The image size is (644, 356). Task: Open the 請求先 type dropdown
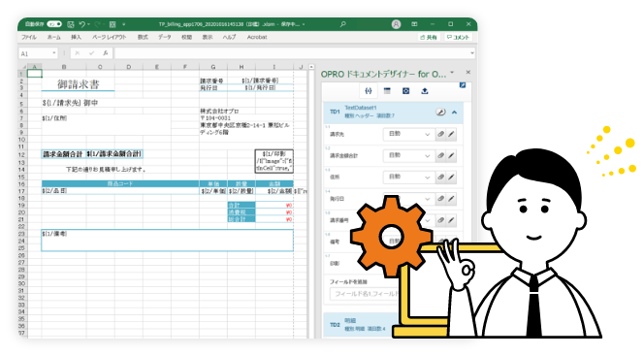pyautogui.click(x=408, y=134)
